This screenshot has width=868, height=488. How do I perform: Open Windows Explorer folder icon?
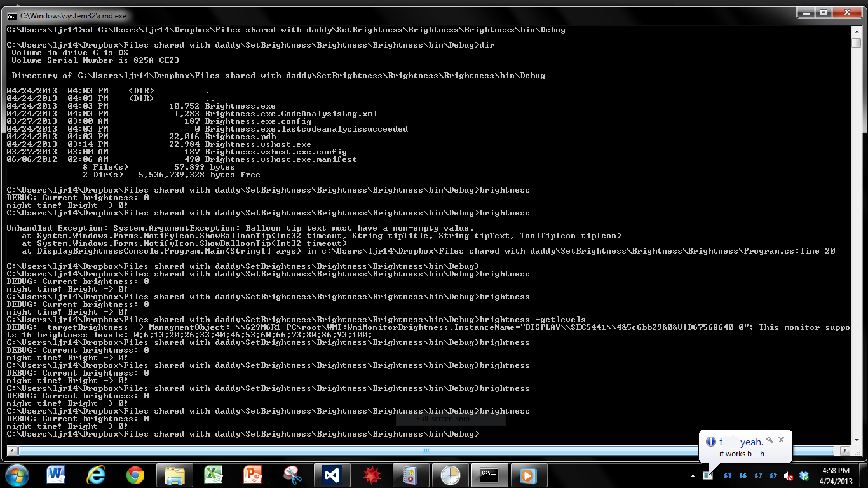(x=174, y=475)
